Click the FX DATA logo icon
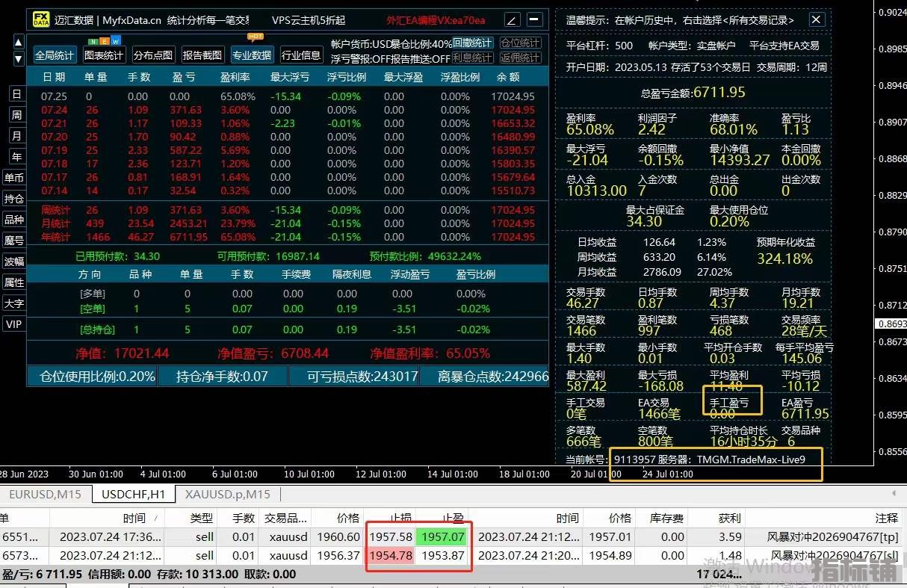The image size is (907, 588). point(40,20)
